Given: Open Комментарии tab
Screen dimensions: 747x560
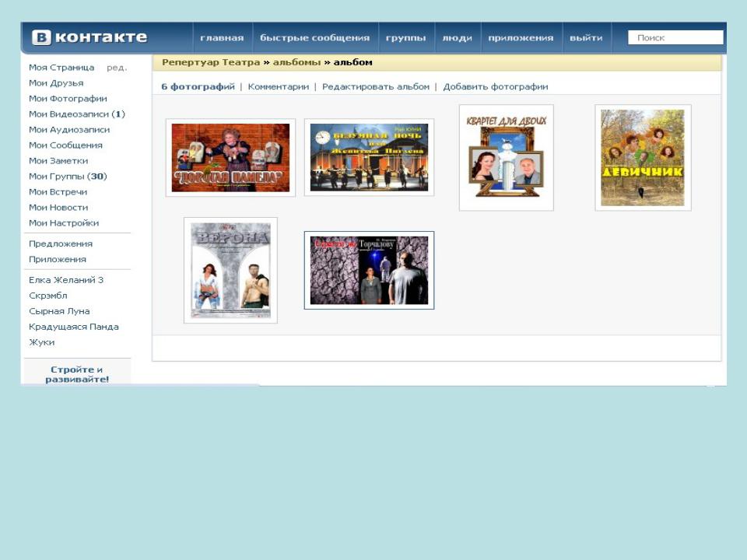Looking at the screenshot, I should [x=279, y=86].
